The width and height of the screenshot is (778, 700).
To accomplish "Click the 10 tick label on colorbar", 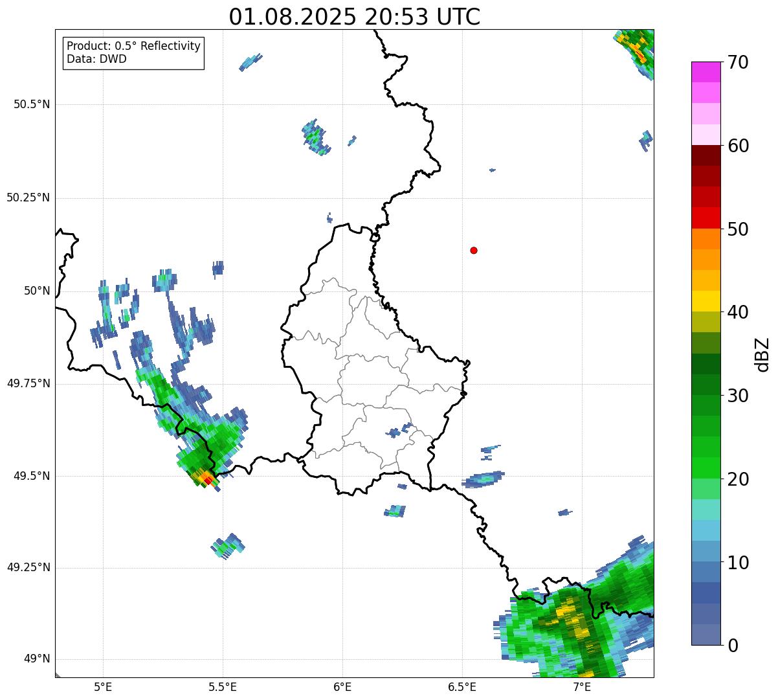I will click(x=738, y=562).
